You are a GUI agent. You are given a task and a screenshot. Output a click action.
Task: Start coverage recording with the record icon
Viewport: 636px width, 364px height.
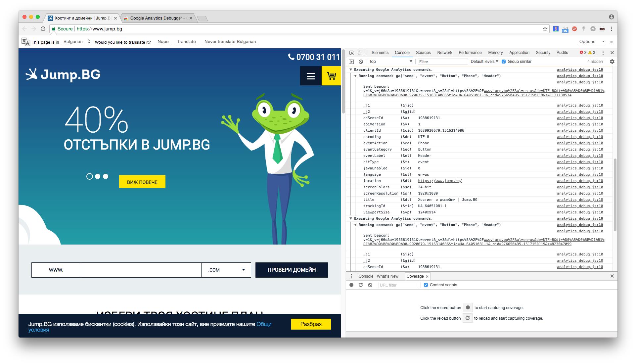click(351, 285)
